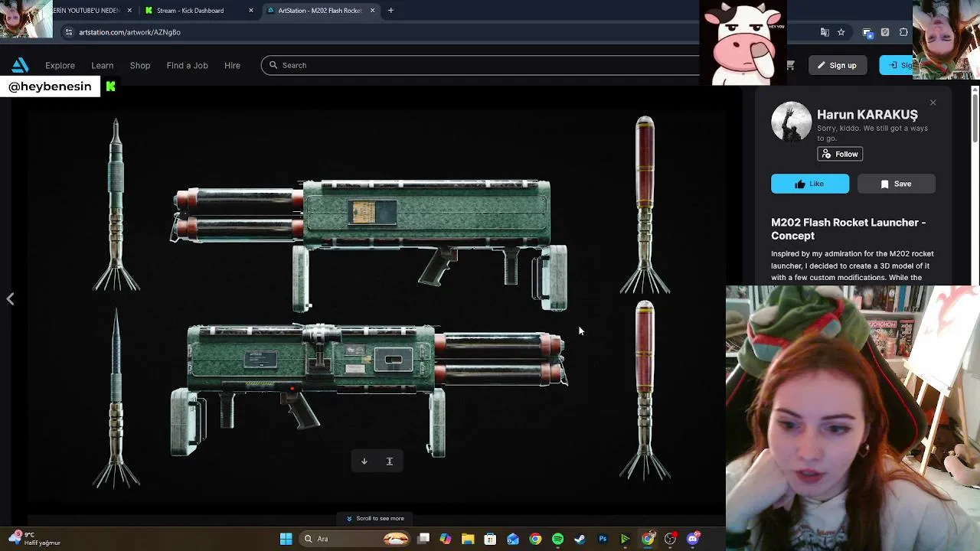Image resolution: width=980 pixels, height=551 pixels.
Task: Open Photoshop from the taskbar
Action: (603, 539)
